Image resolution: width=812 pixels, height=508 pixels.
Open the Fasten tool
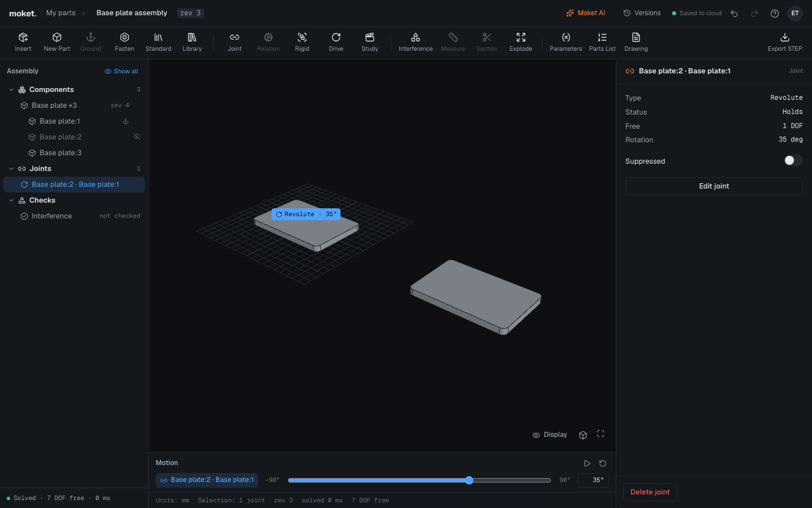pyautogui.click(x=125, y=42)
